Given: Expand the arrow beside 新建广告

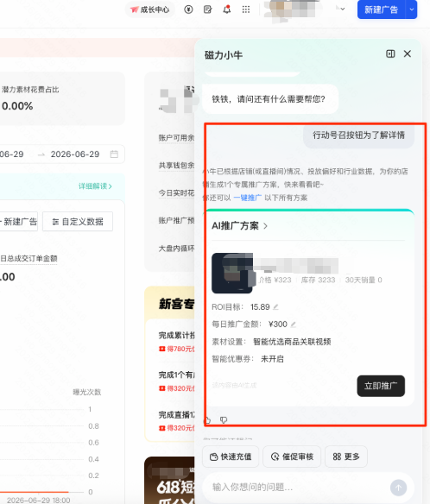Looking at the screenshot, I should click(x=412, y=9).
